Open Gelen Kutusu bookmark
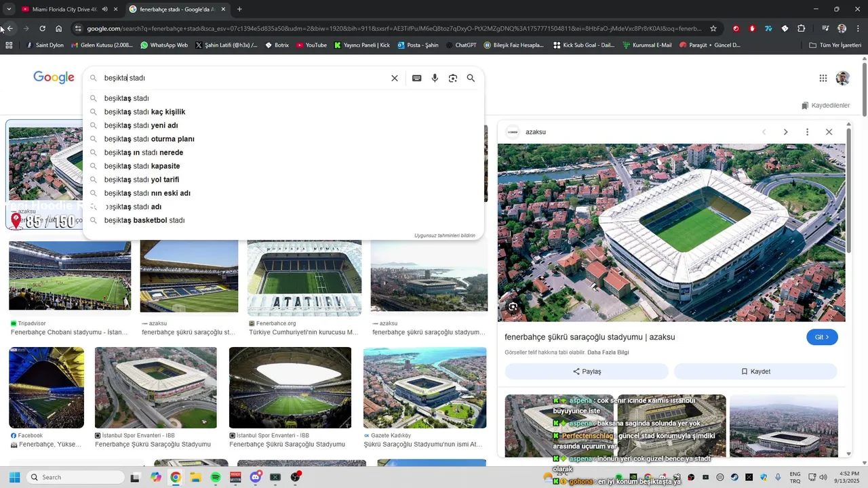The width and height of the screenshot is (868, 488). point(101,45)
